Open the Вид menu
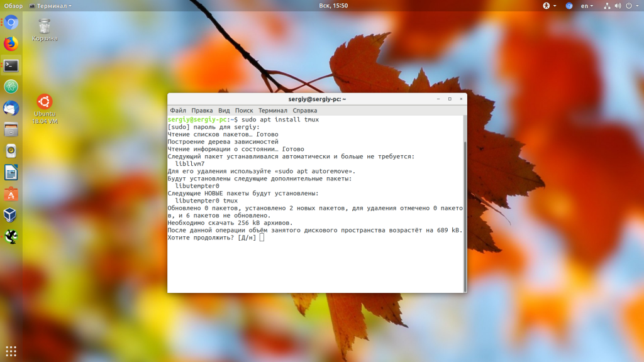This screenshot has height=362, width=644. [224, 111]
